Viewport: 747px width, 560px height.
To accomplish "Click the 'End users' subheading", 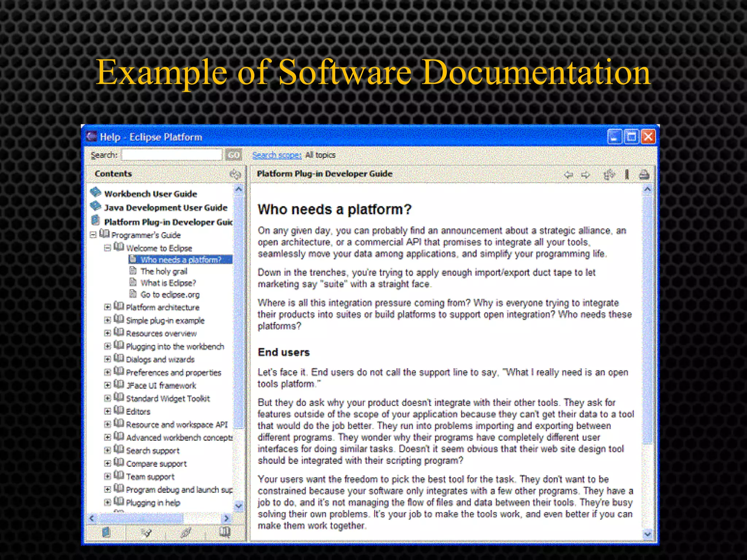I will [284, 352].
